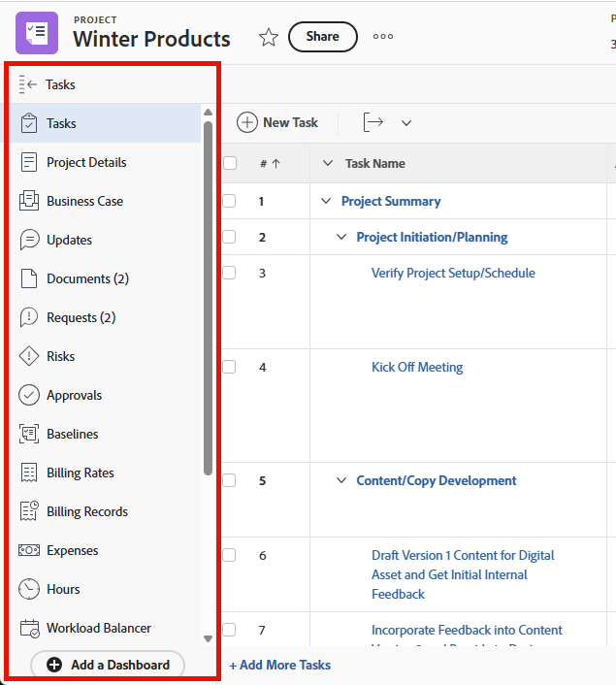This screenshot has width=616, height=685.
Task: Click the plus icon in Add a Dashboard
Action: pyautogui.click(x=54, y=665)
